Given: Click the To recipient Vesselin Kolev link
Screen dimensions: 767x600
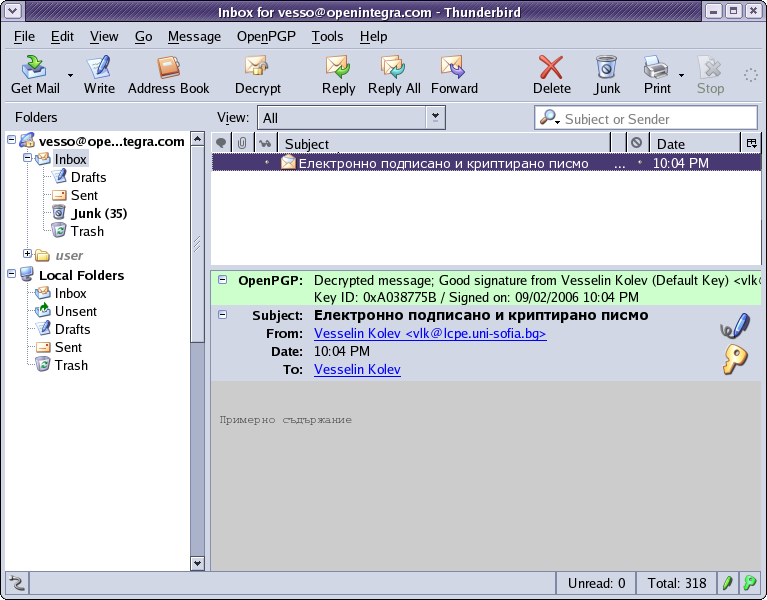Looking at the screenshot, I should click(357, 370).
